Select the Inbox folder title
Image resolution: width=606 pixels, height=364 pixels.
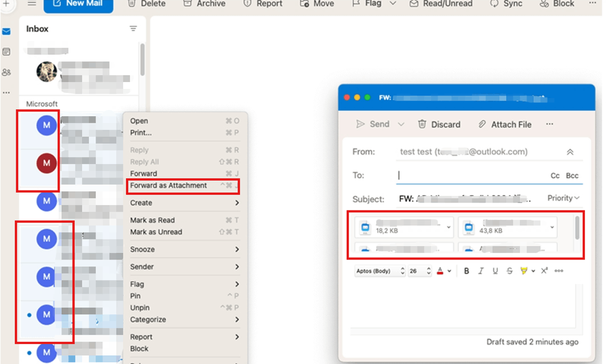pos(37,29)
